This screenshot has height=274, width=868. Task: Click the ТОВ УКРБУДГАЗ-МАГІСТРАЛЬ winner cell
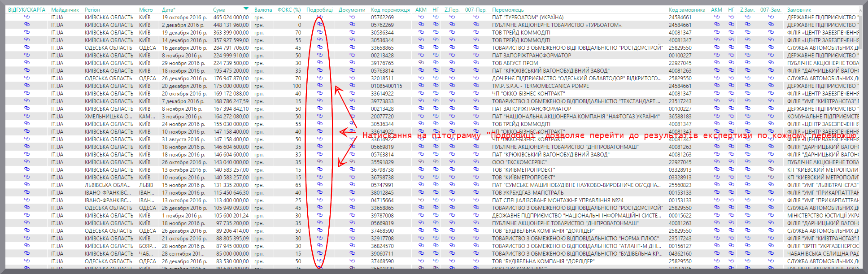click(x=528, y=192)
